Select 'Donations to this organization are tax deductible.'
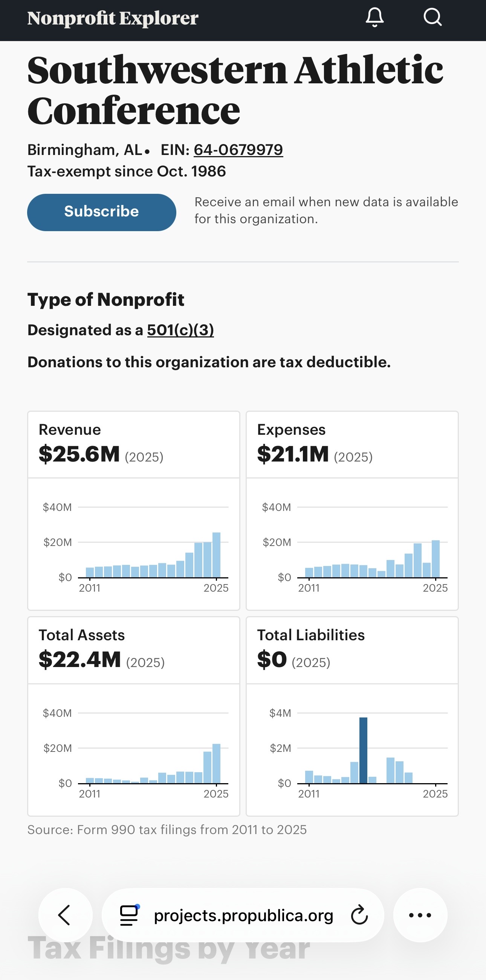486x980 pixels. tap(209, 362)
